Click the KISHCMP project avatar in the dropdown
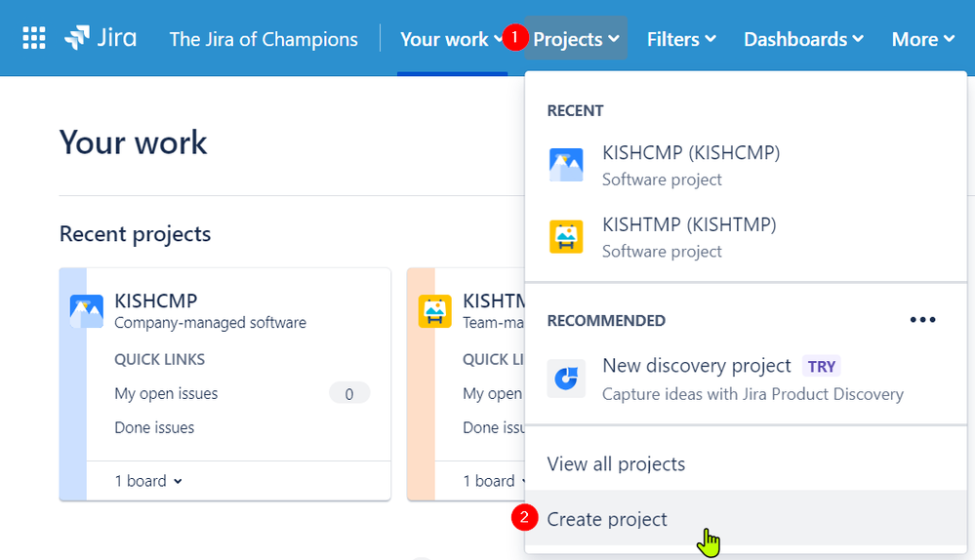This screenshot has width=975, height=560. point(566,165)
